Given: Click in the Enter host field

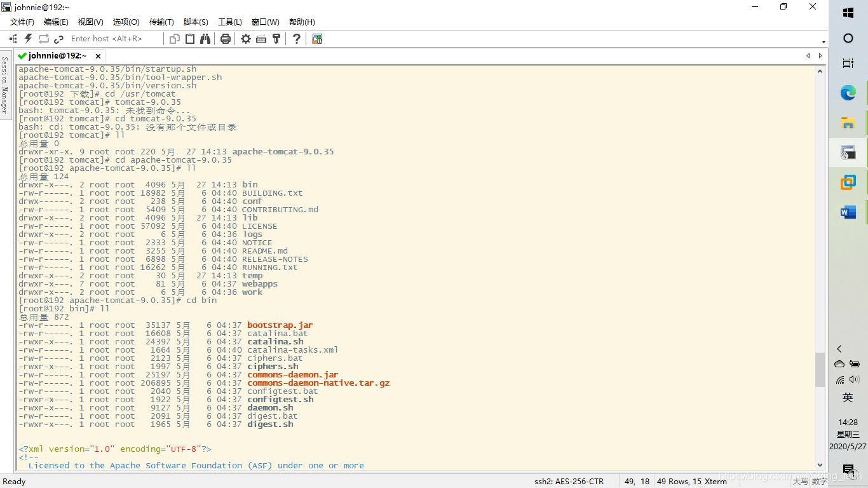Looking at the screenshot, I should click(x=115, y=39).
